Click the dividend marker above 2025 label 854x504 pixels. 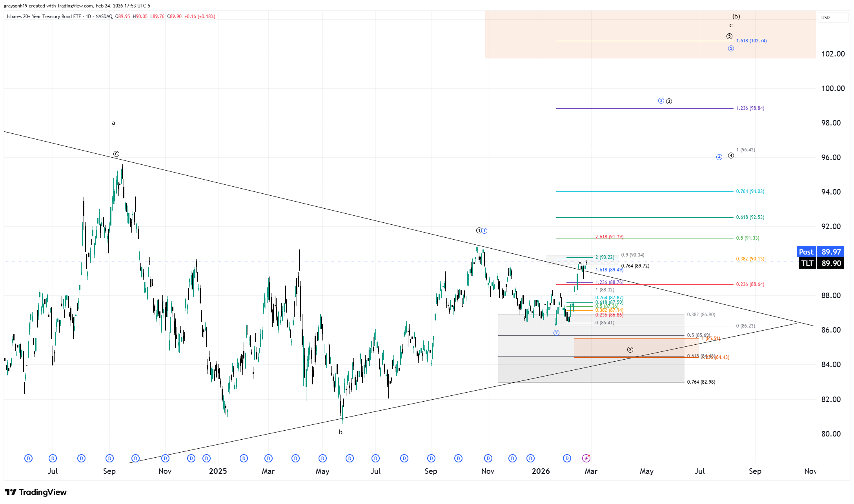(x=207, y=458)
